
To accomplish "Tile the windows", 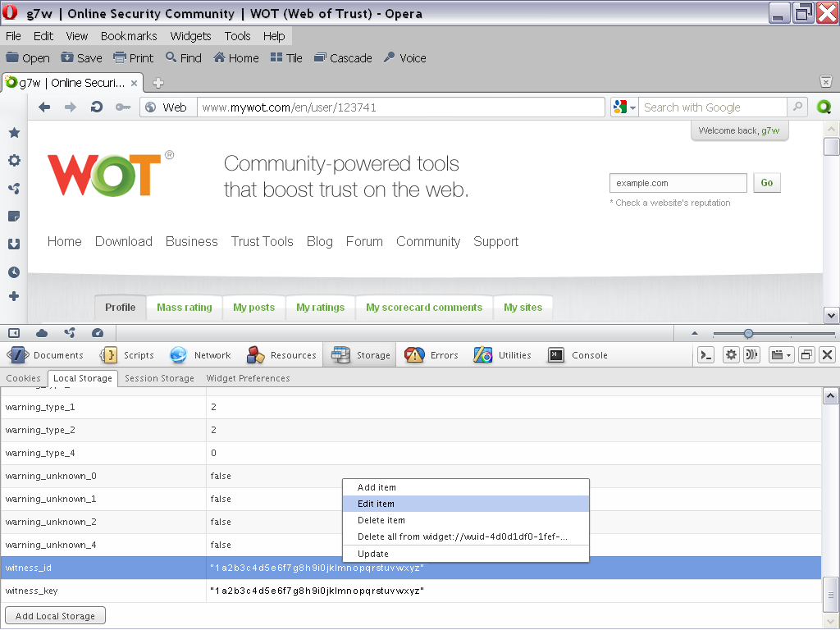I will tap(286, 58).
